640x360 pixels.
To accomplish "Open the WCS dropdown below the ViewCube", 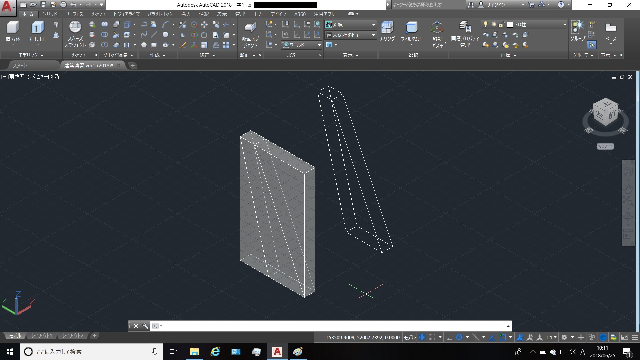I will click(605, 146).
